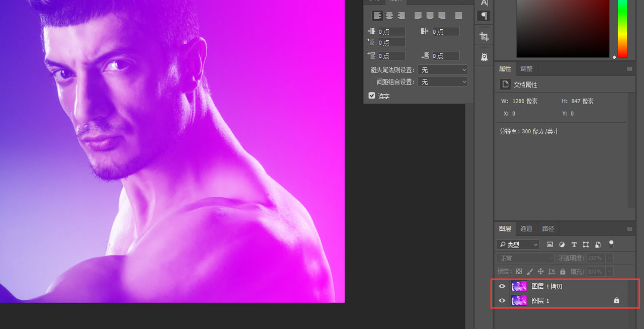Switch to the 路径 tab

pos(548,229)
